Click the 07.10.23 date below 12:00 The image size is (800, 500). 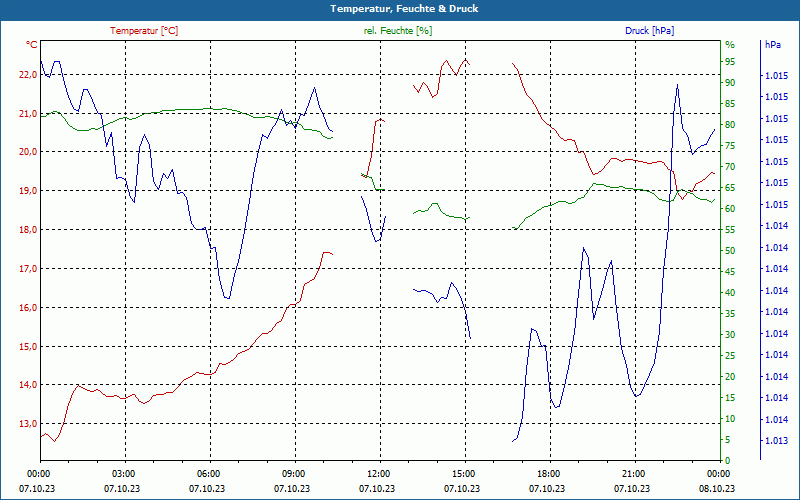(377, 488)
